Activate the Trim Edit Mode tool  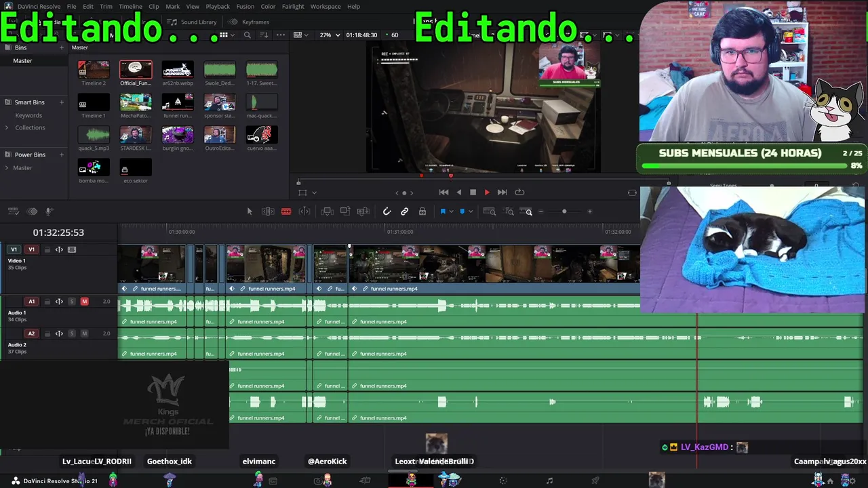pyautogui.click(x=268, y=211)
